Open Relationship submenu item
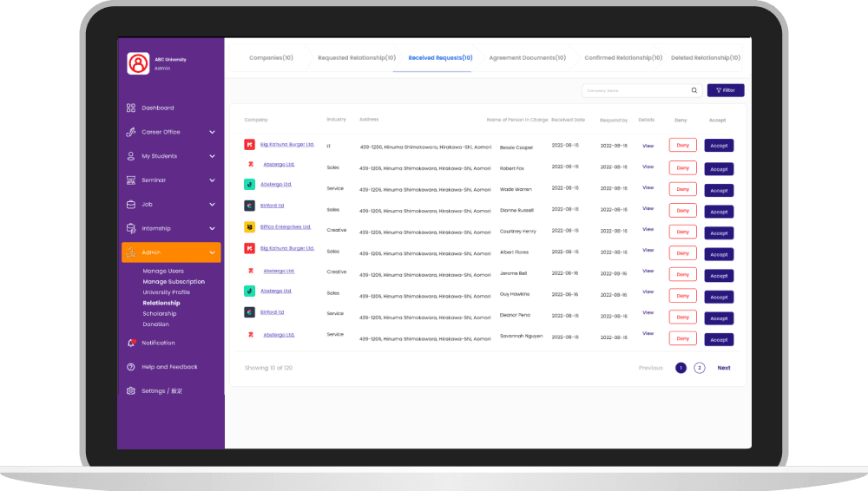Screen dimensions: 868x491 pos(161,303)
